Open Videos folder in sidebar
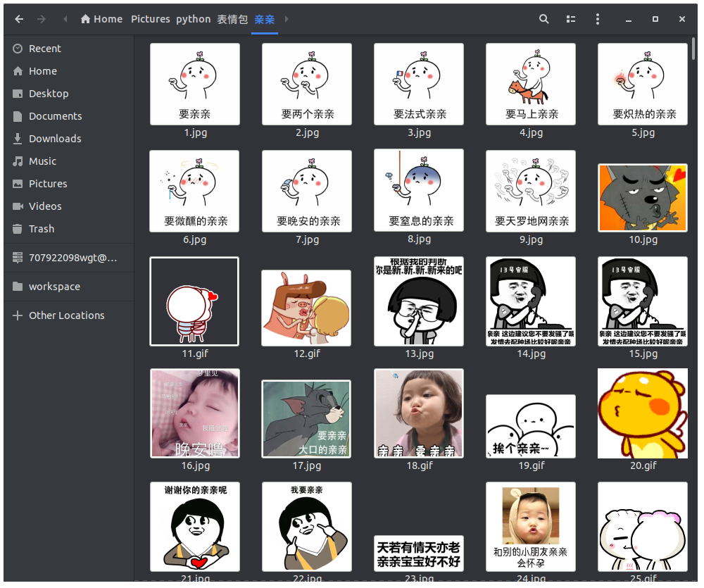The width and height of the screenshot is (704, 588). tap(45, 206)
